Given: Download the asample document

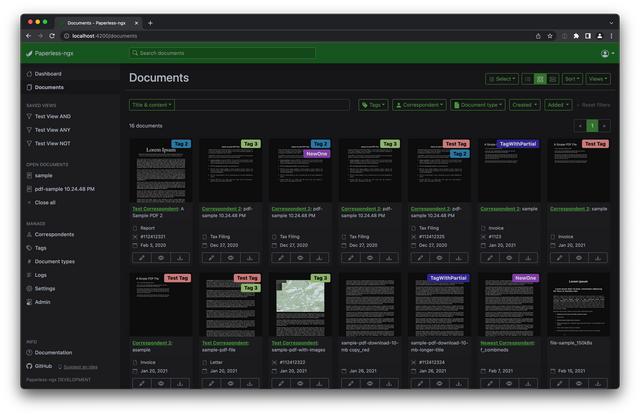Looking at the screenshot, I should (x=180, y=383).
